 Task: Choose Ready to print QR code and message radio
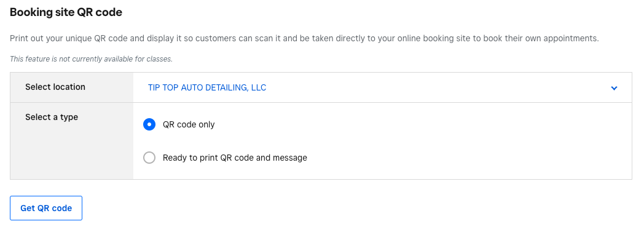pyautogui.click(x=149, y=158)
